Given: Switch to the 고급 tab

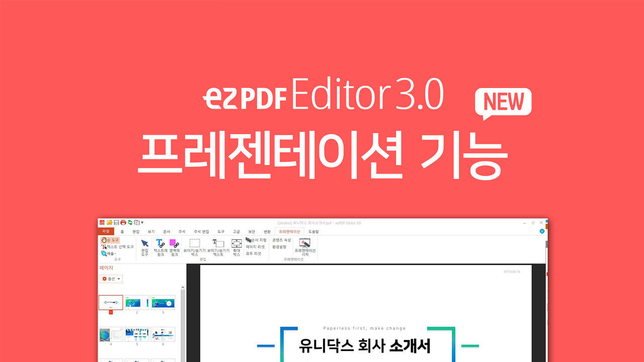Looking at the screenshot, I should tap(236, 232).
